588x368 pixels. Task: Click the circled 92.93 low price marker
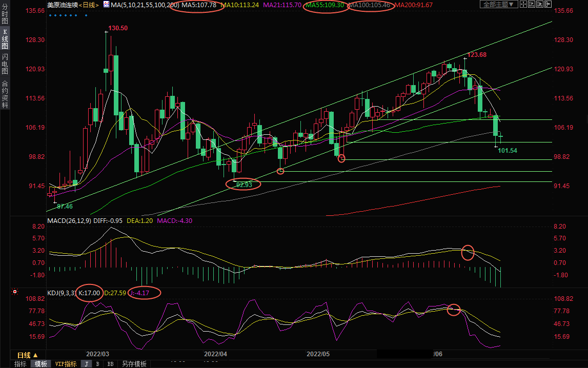[x=244, y=184]
